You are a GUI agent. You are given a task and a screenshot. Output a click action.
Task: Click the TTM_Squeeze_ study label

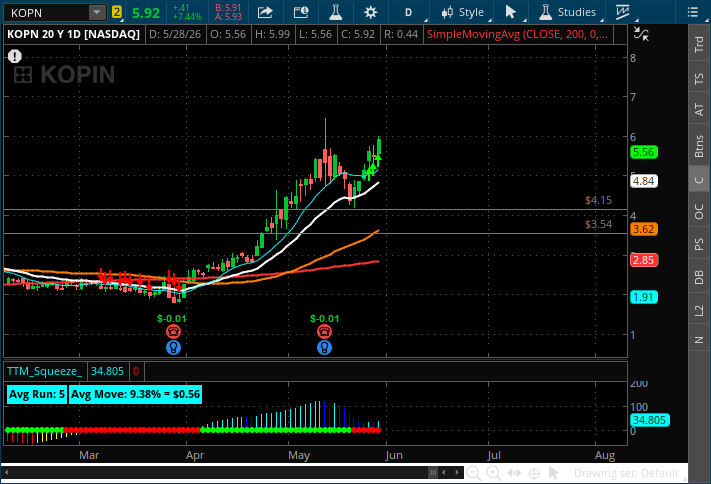(44, 371)
